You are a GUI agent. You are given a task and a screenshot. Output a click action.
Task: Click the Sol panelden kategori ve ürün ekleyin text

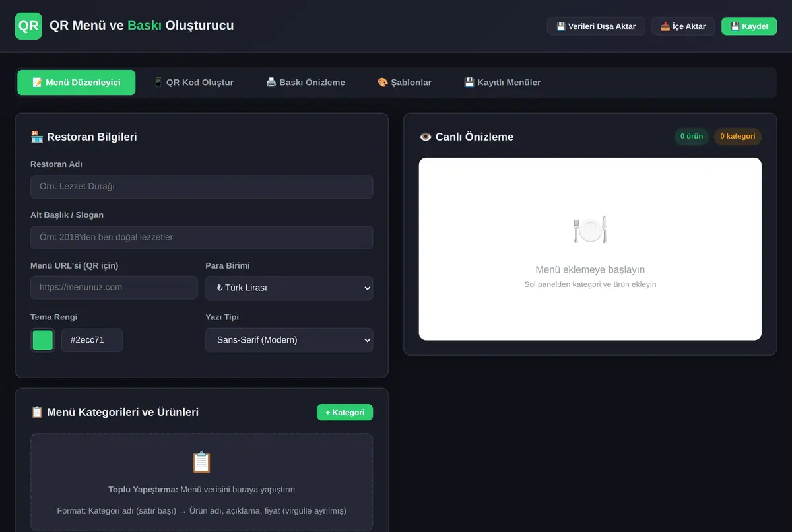tap(590, 284)
